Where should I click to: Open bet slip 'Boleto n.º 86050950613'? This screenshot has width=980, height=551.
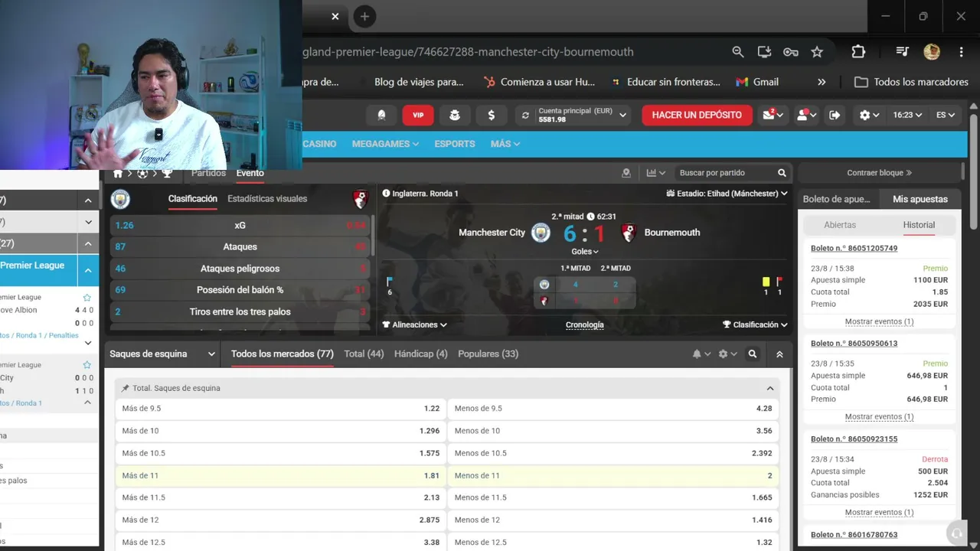coord(854,344)
